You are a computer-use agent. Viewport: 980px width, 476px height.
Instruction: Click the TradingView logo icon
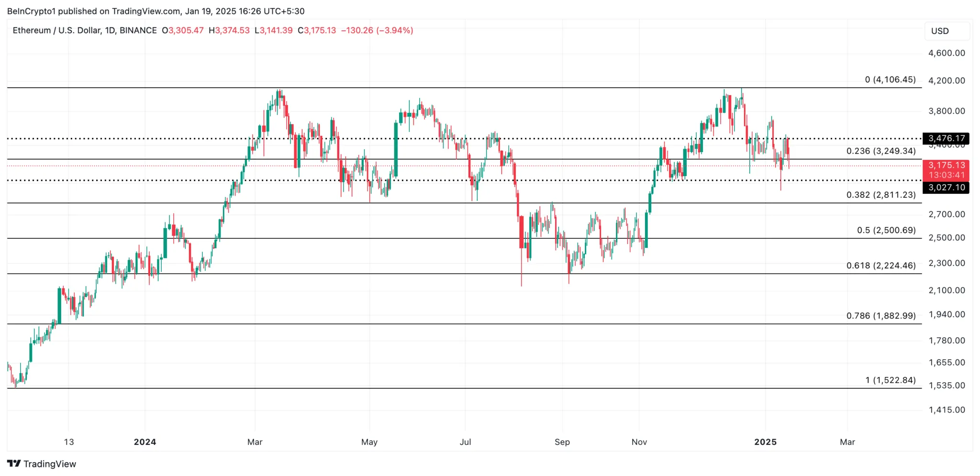[14, 464]
